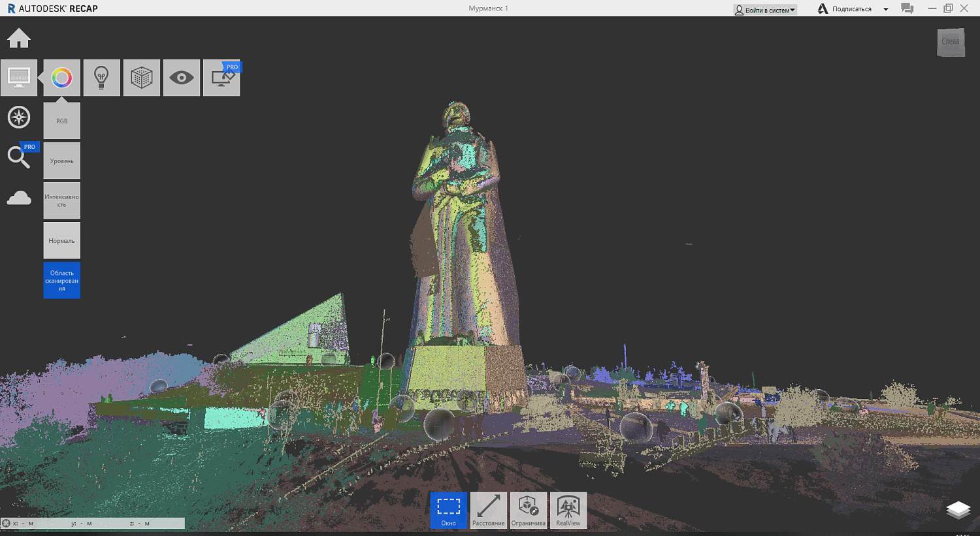This screenshot has height=536, width=980.
Task: Open the cloud services tool
Action: (19, 198)
